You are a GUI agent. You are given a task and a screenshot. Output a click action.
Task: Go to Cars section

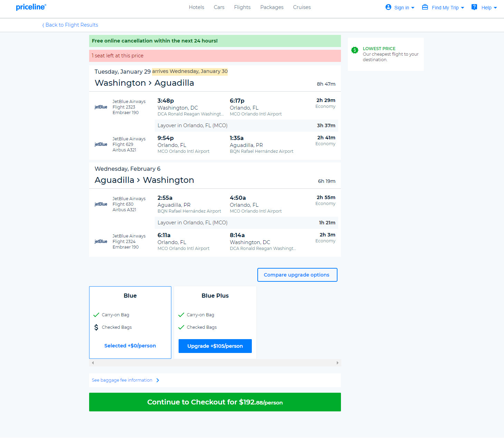pyautogui.click(x=219, y=7)
